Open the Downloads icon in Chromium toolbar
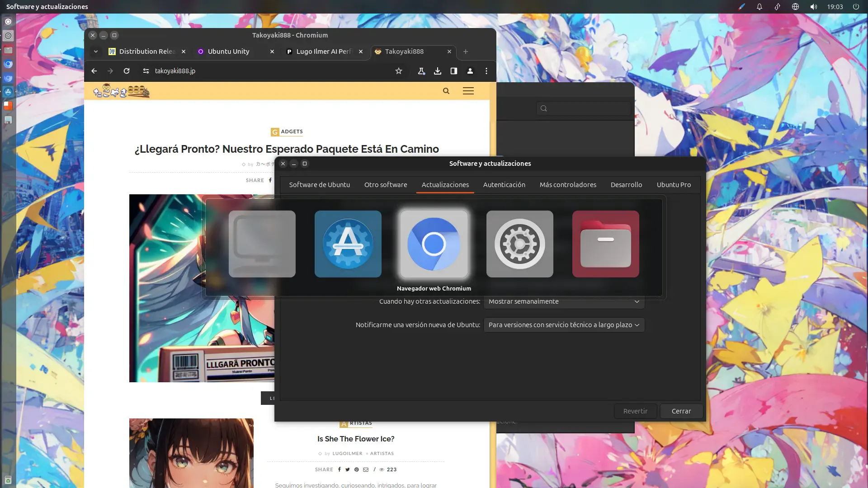868x488 pixels. tap(438, 71)
